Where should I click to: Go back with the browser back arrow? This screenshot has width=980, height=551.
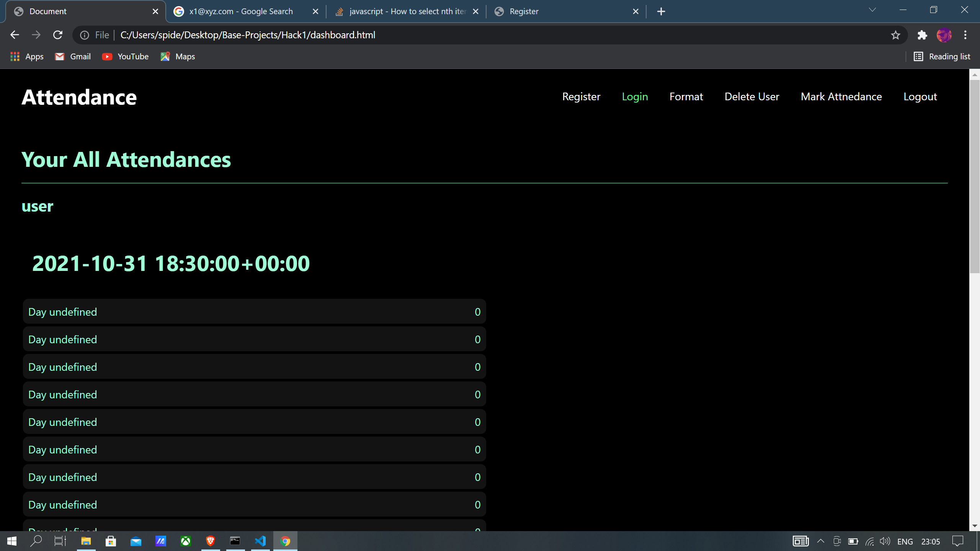tap(15, 35)
